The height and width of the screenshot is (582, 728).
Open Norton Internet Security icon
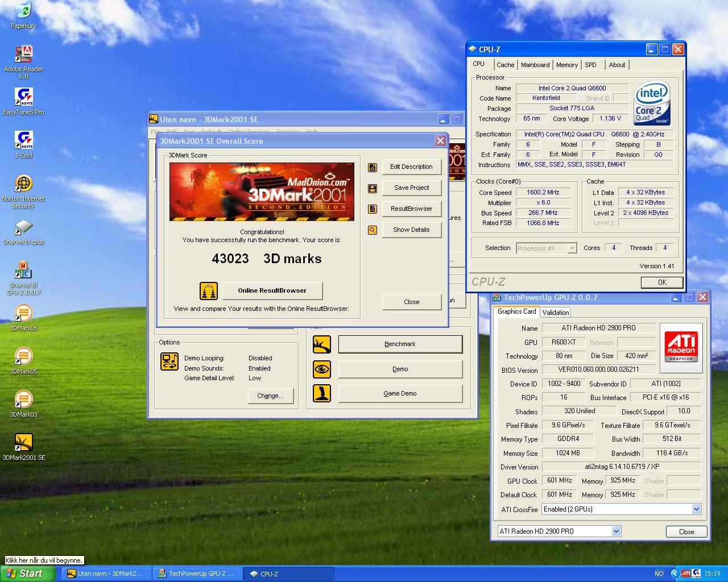(23, 184)
